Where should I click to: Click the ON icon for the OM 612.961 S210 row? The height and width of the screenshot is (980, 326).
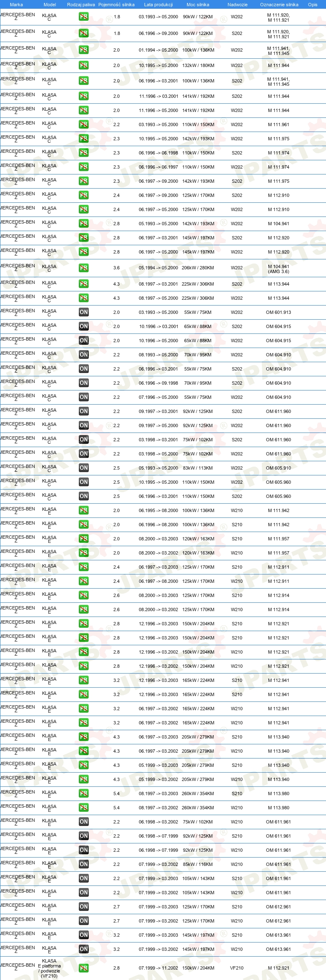(x=84, y=907)
